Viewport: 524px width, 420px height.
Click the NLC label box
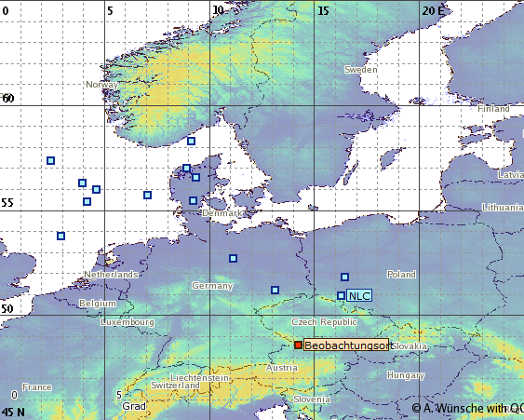[359, 295]
